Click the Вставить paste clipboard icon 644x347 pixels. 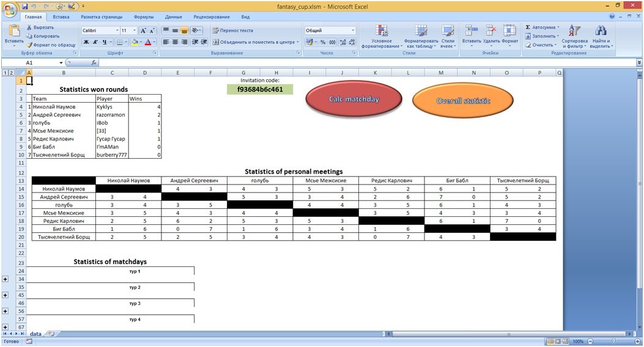pos(14,31)
